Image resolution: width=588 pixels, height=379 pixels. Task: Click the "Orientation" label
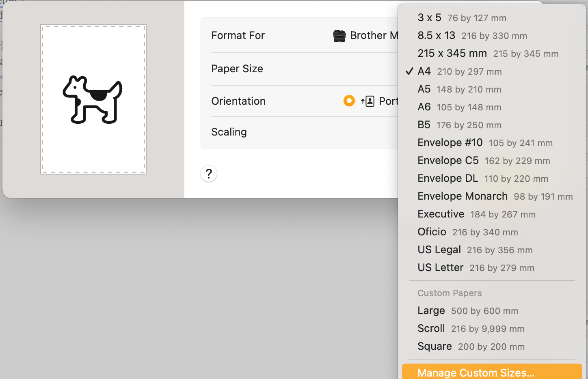click(238, 101)
